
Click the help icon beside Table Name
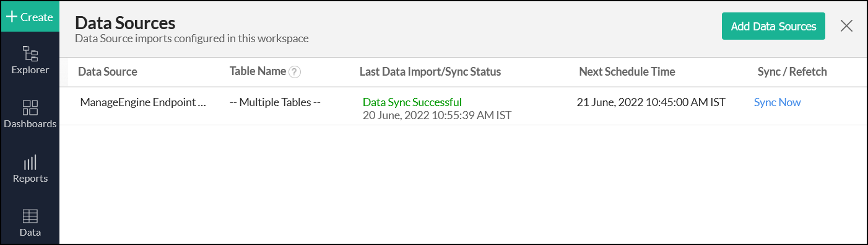(295, 72)
